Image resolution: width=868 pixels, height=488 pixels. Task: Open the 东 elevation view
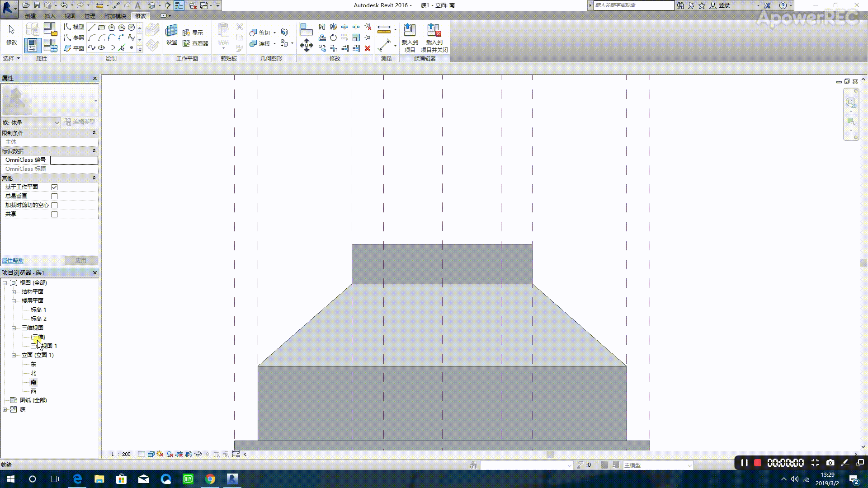pos(33,364)
